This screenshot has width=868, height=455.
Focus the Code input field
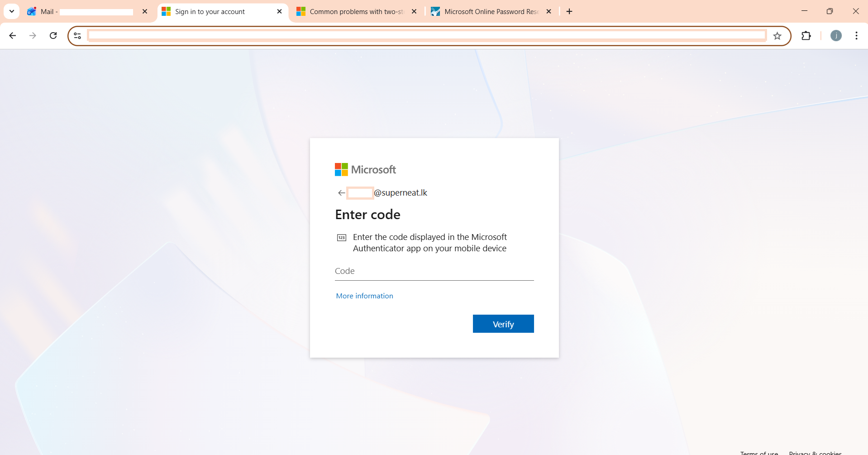click(434, 271)
